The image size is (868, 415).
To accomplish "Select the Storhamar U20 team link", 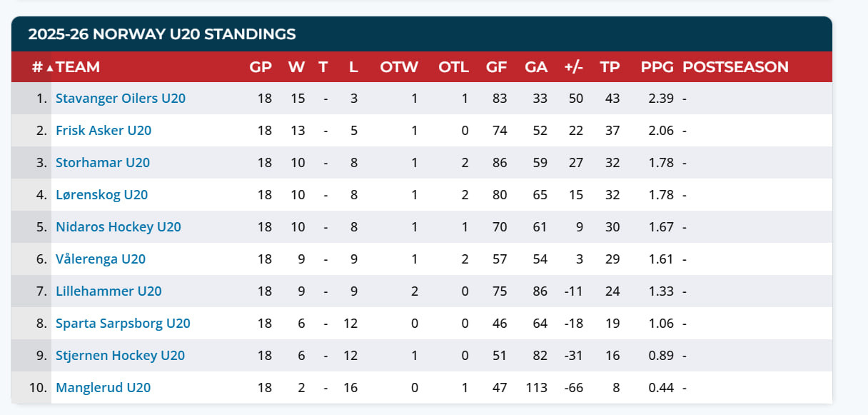I will point(103,163).
